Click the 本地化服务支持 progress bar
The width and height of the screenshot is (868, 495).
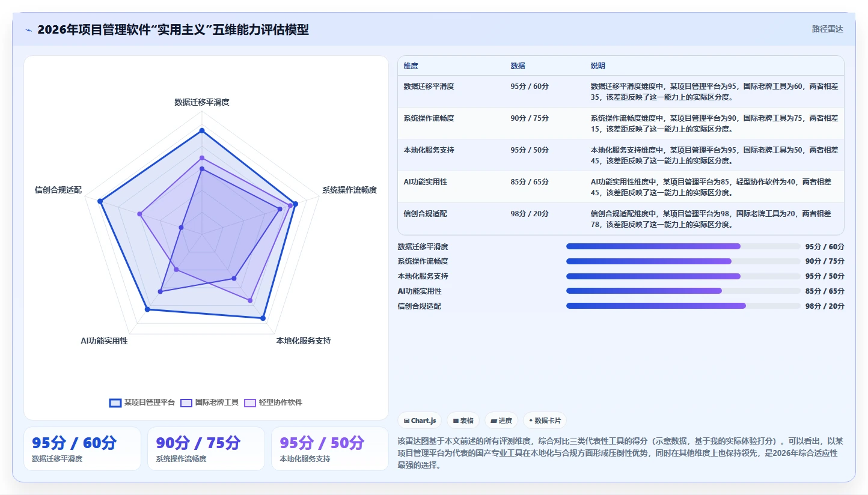[x=683, y=276]
